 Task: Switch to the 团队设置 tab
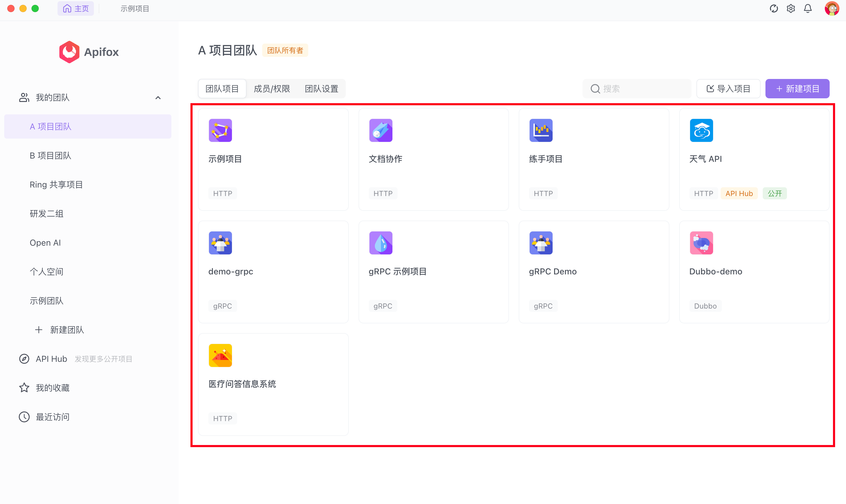click(x=321, y=89)
